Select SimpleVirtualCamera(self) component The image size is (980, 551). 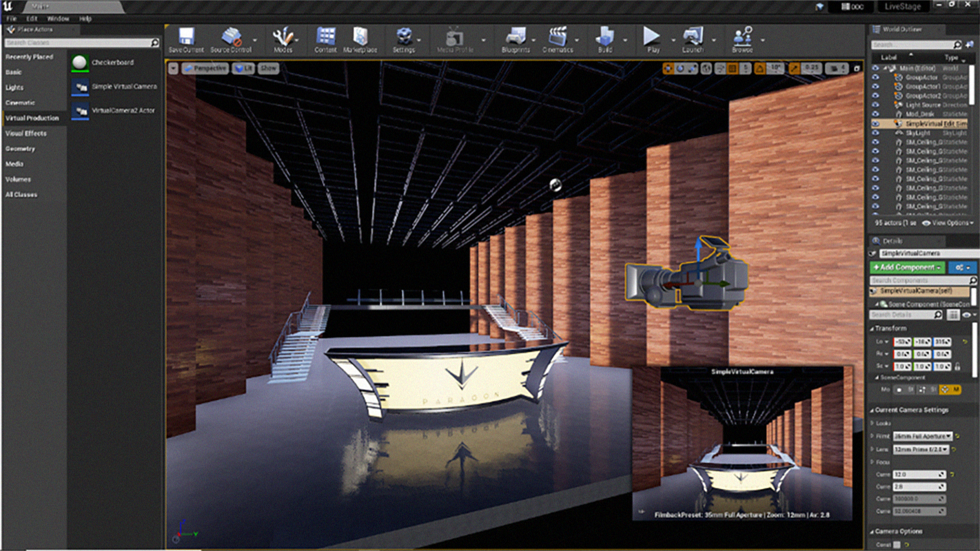920,291
